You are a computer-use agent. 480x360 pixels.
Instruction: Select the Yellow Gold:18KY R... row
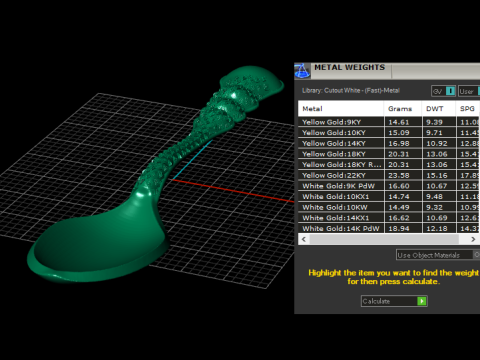(x=389, y=165)
